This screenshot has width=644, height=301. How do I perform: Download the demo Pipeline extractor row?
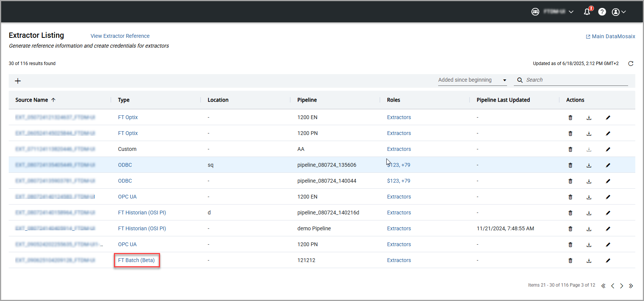tap(589, 229)
